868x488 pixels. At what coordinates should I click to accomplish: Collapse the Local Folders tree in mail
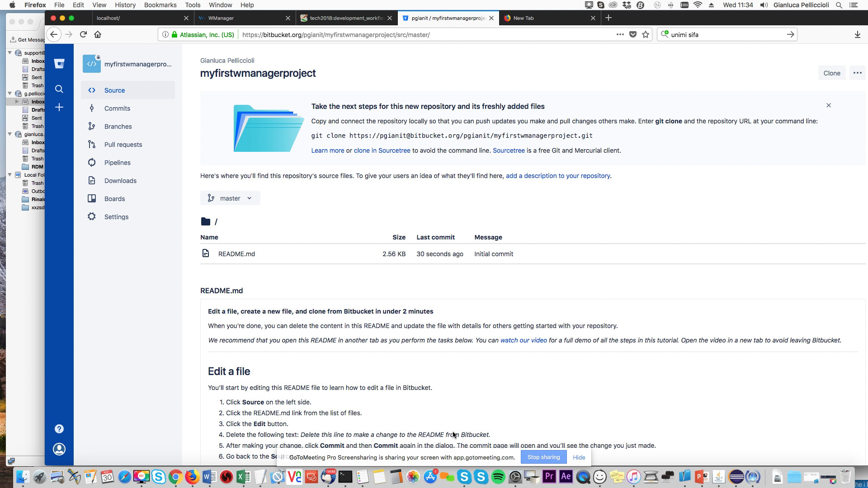(x=10, y=175)
